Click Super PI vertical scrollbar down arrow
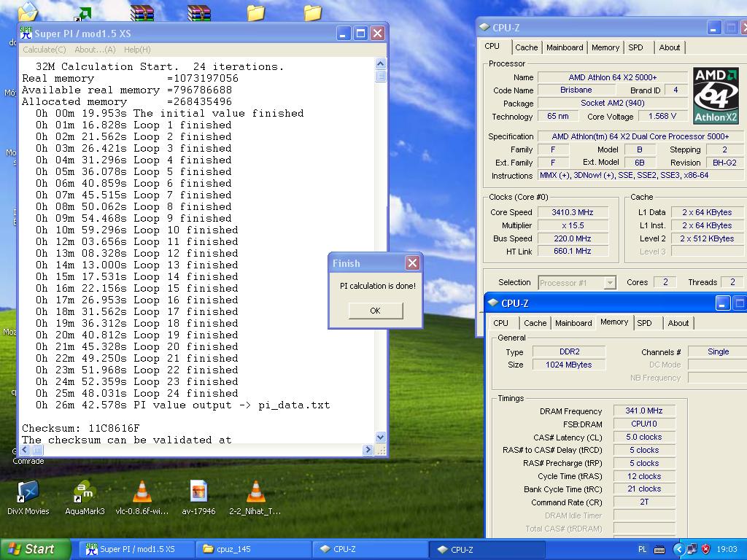 [x=380, y=437]
